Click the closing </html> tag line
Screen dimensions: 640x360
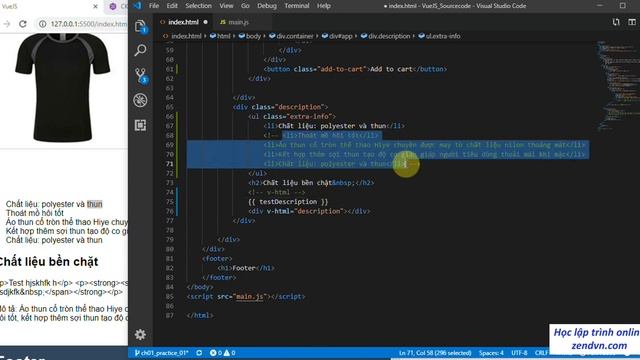pyautogui.click(x=200, y=316)
